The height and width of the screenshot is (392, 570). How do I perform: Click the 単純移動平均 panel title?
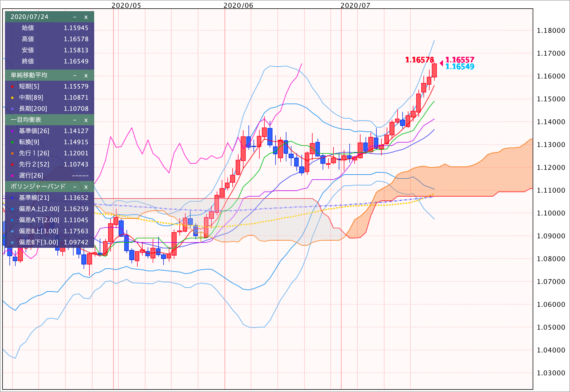[29, 75]
